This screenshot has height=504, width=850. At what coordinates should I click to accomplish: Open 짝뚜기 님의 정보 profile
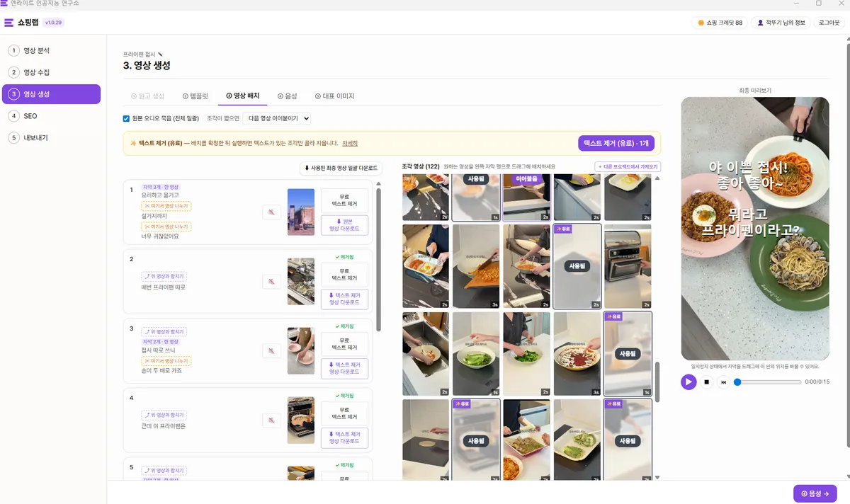click(781, 23)
